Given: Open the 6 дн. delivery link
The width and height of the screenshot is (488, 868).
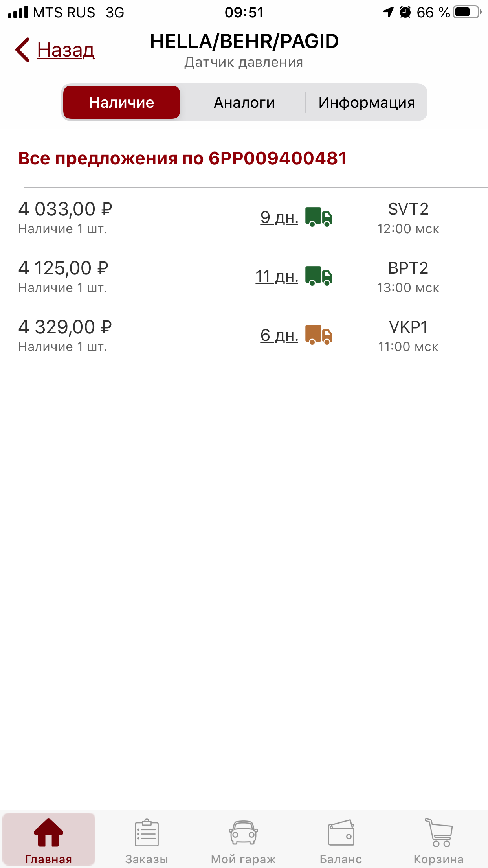Looking at the screenshot, I should tap(279, 335).
